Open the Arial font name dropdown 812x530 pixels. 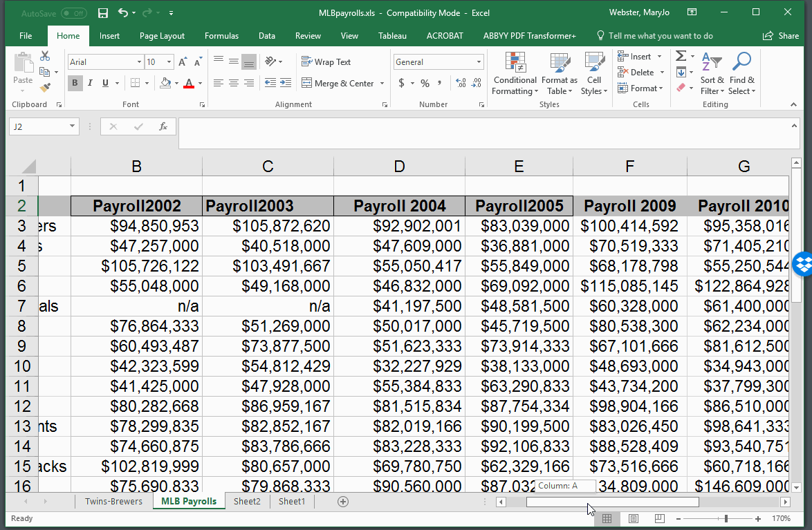point(139,62)
